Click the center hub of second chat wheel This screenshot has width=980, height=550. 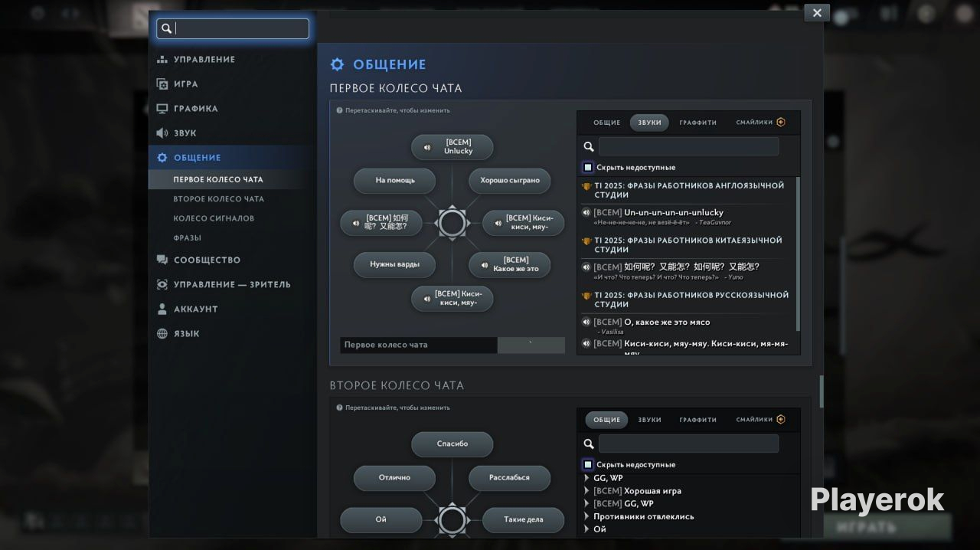tap(452, 520)
